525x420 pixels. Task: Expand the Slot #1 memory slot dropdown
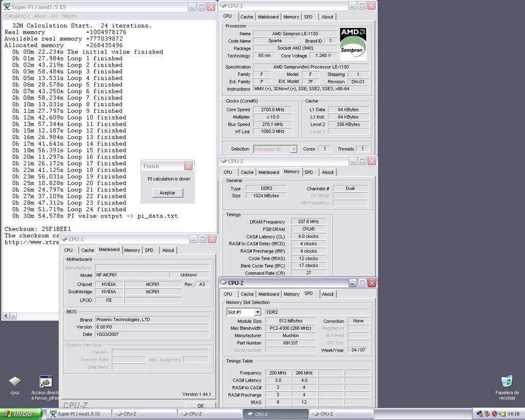pyautogui.click(x=257, y=312)
